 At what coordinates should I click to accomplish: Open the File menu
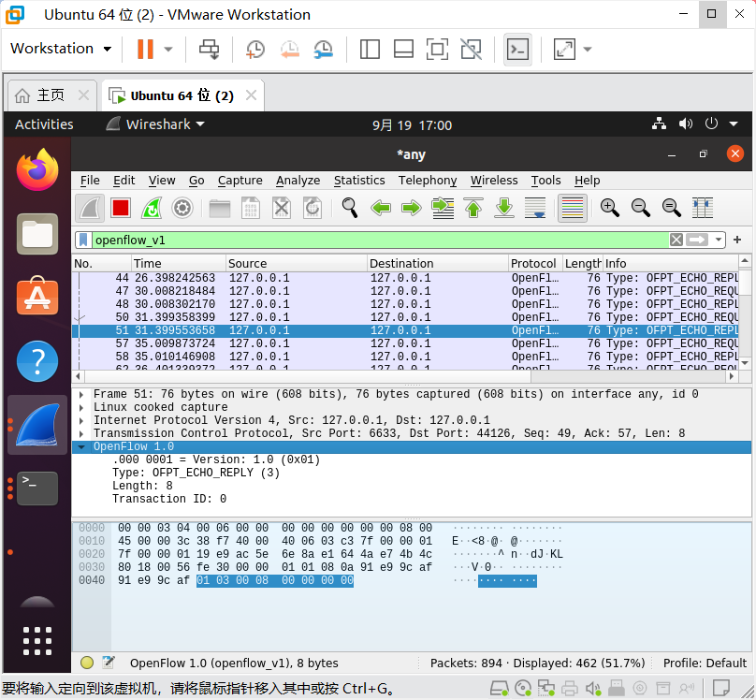point(90,181)
